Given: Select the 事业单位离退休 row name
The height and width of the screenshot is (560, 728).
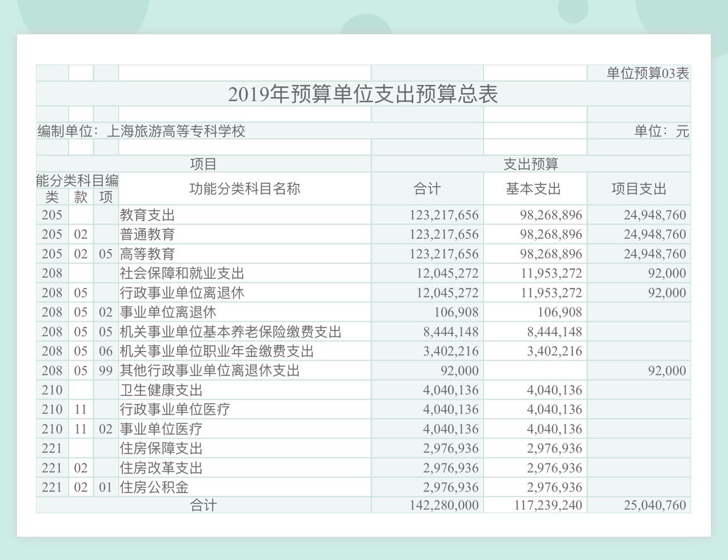Looking at the screenshot, I should coord(168,313).
